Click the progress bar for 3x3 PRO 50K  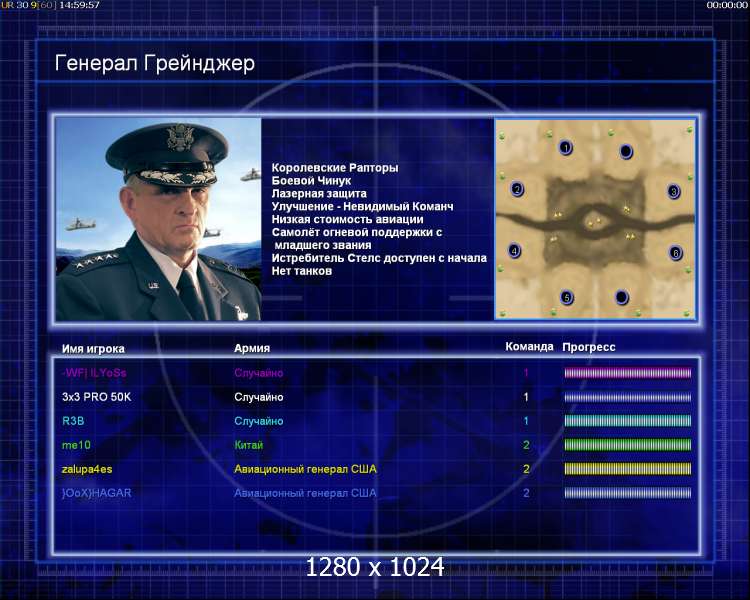pyautogui.click(x=628, y=397)
